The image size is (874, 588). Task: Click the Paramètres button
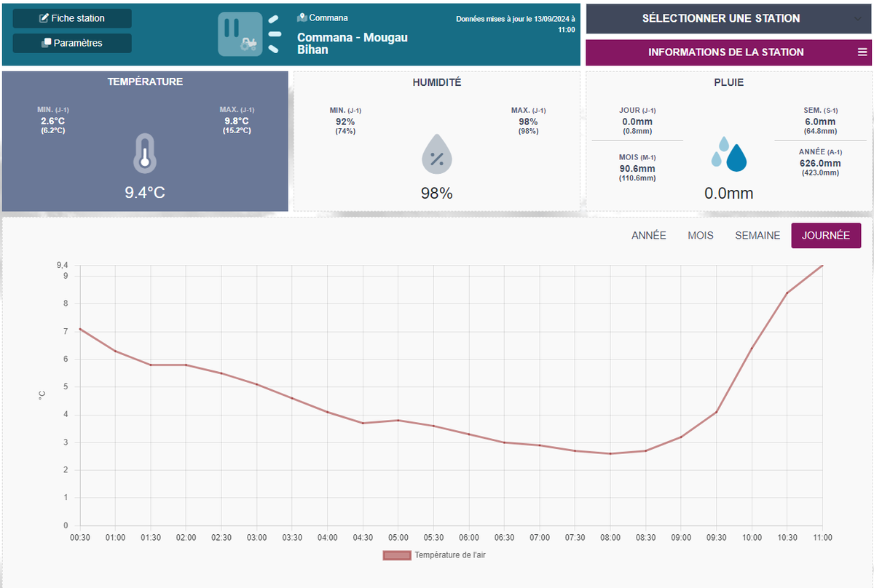71,43
